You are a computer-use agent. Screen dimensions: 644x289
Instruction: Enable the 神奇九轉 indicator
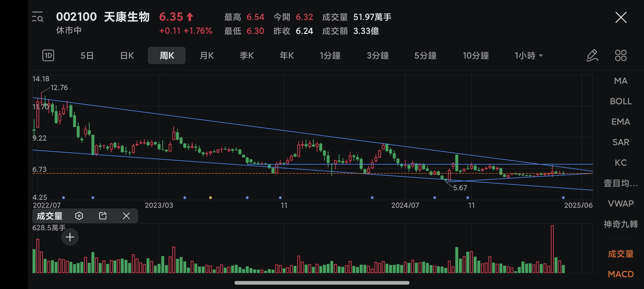[621, 224]
